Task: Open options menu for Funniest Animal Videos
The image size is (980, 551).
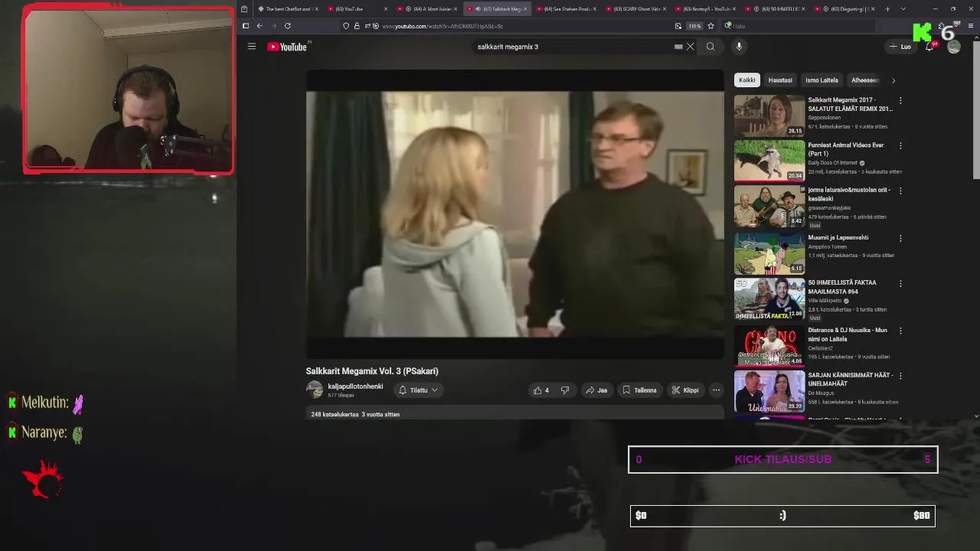Action: point(900,145)
